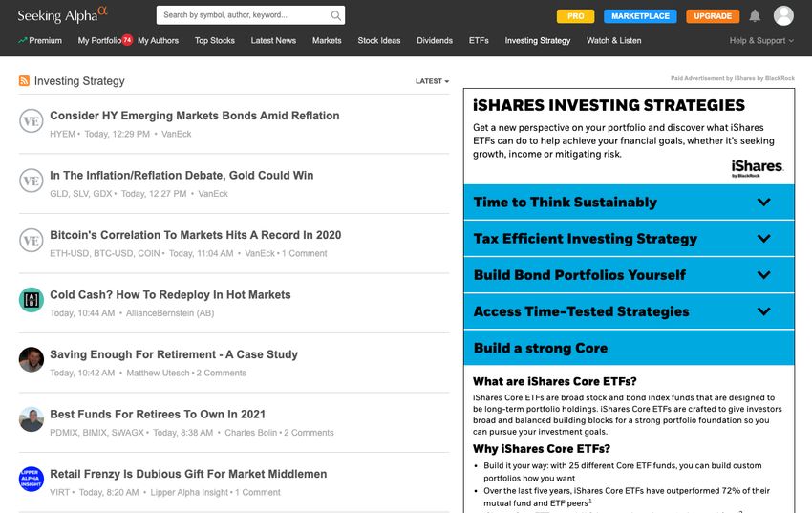Open the Premium menu item

40,40
